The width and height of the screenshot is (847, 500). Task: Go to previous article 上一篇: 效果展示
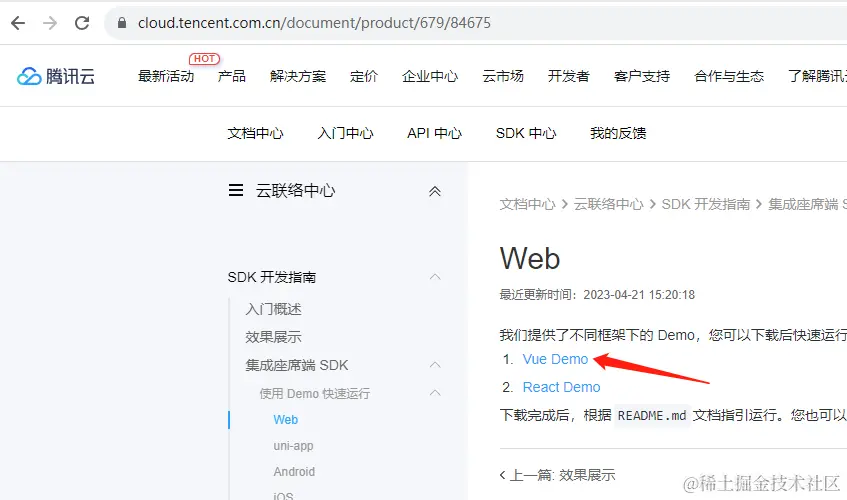(x=557, y=475)
